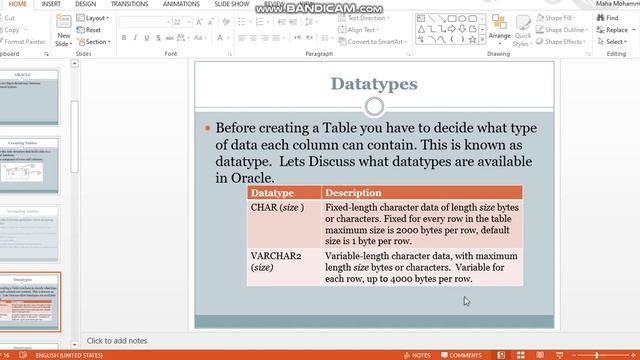
Task: Open the Section dropdown
Action: (94, 42)
